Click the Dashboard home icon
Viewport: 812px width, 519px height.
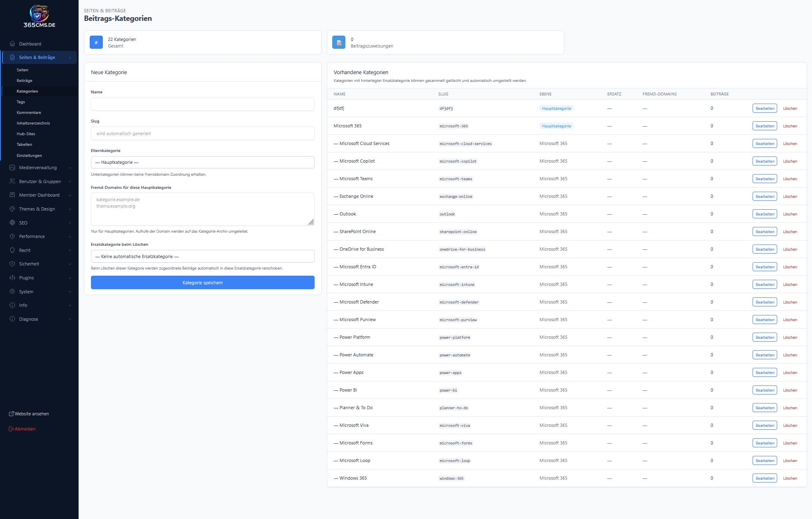12,44
